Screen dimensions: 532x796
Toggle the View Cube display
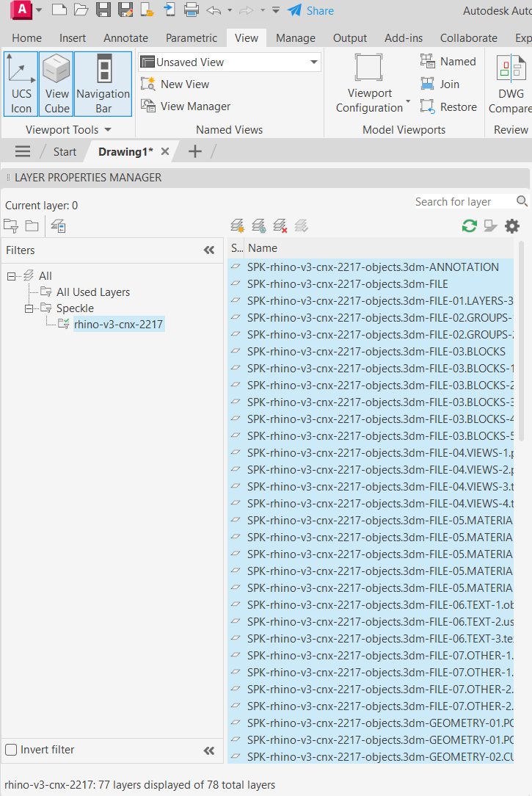point(57,84)
